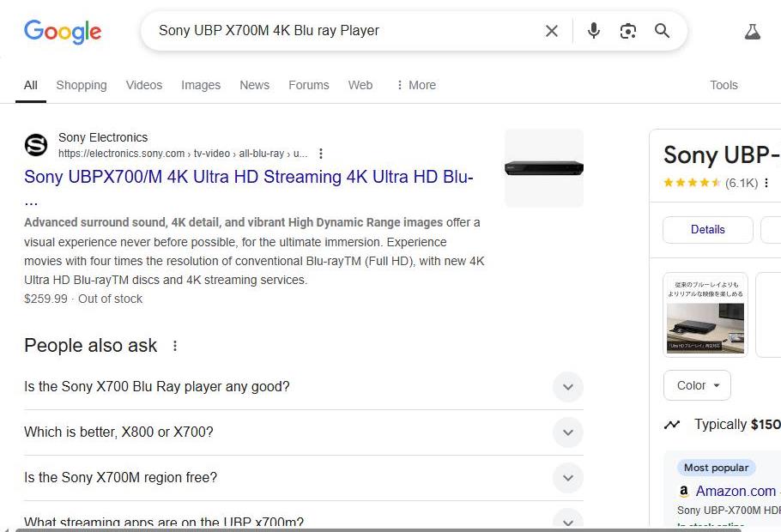Viewport: 781px width, 532px height.
Task: Open the More search filters menu
Action: coord(416,85)
